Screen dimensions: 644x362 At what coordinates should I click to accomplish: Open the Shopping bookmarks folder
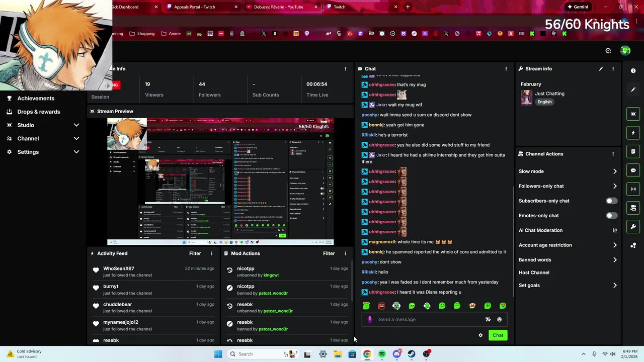tap(142, 34)
